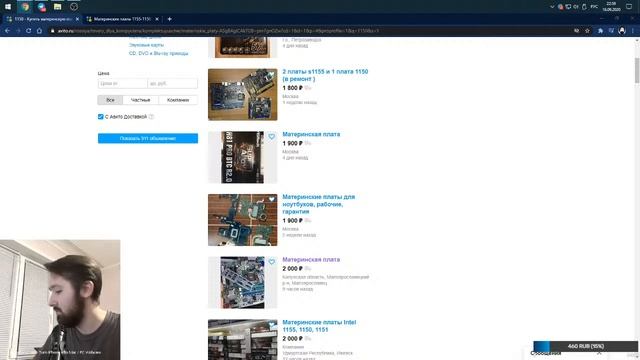Open the Chrome three-dot menu
The height and width of the screenshot is (360, 640).
(633, 31)
